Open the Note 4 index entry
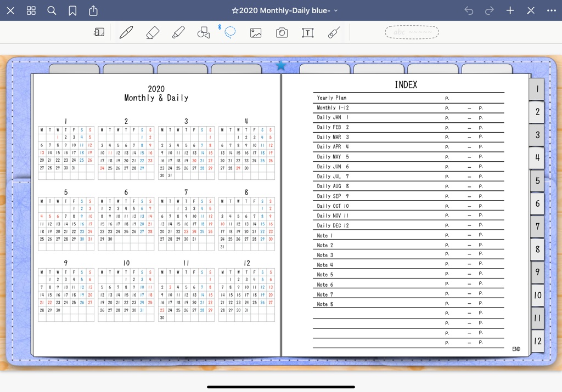The width and height of the screenshot is (562, 392). pyautogui.click(x=325, y=265)
